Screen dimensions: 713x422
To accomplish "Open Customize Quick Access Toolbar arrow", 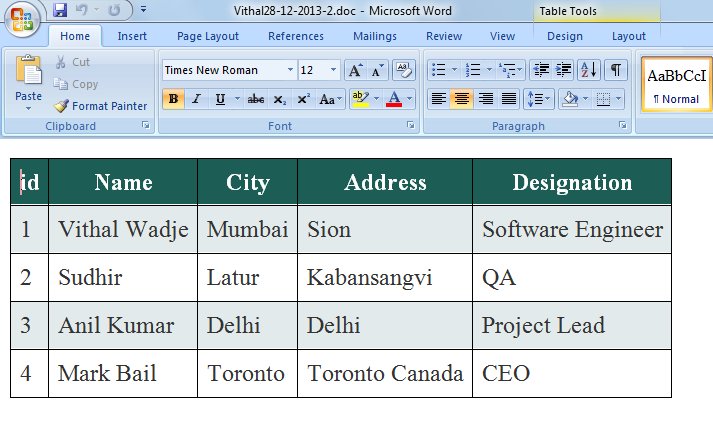I will (143, 10).
